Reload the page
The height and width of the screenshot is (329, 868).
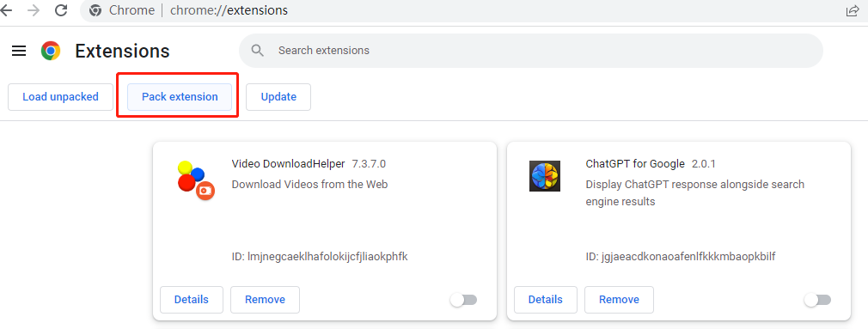click(x=61, y=10)
